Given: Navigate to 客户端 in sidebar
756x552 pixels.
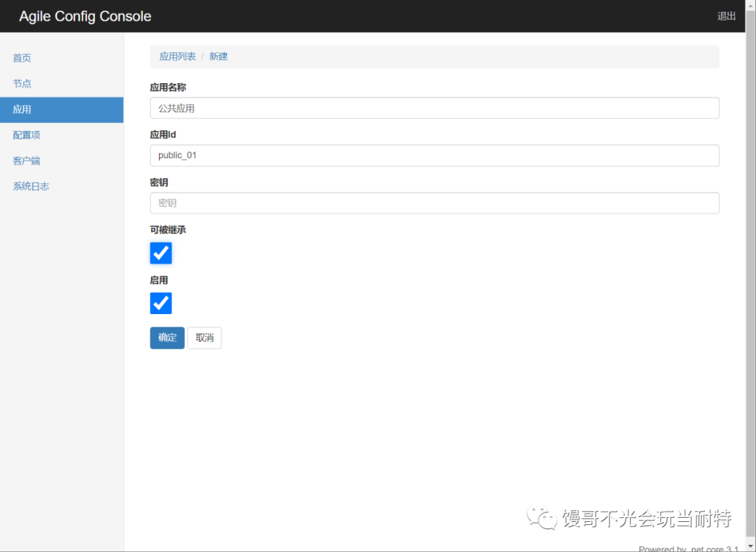Looking at the screenshot, I should click(27, 160).
